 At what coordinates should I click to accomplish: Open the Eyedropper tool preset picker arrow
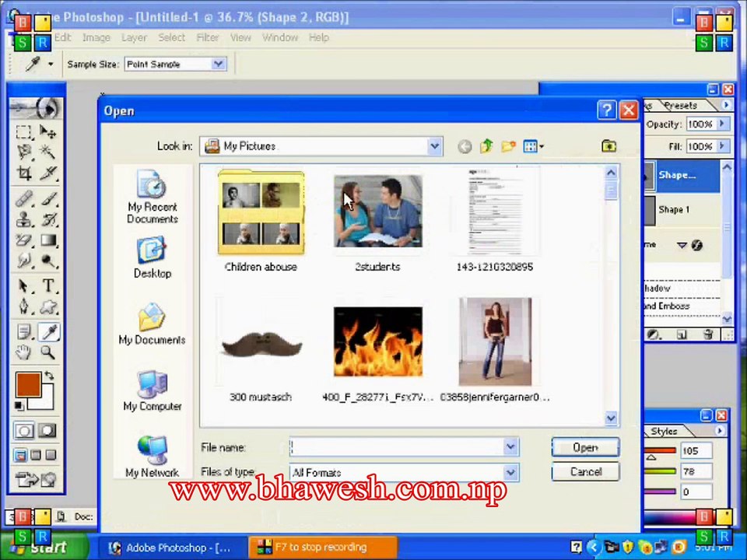[x=51, y=64]
